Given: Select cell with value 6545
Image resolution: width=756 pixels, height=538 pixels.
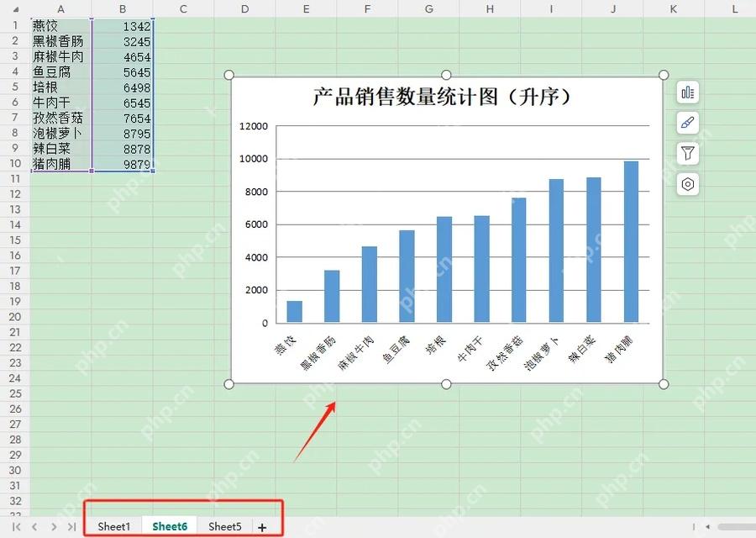Looking at the screenshot, I should pyautogui.click(x=123, y=103).
